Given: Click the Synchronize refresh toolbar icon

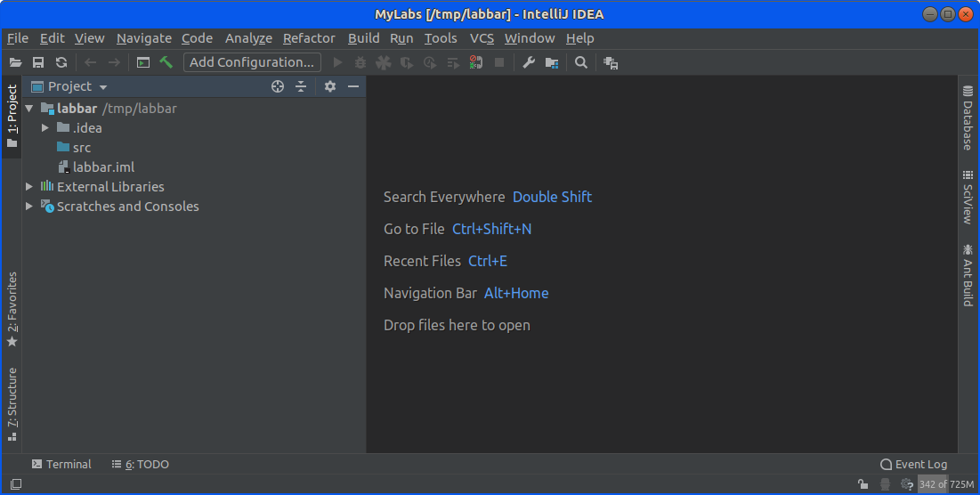Looking at the screenshot, I should [x=61, y=62].
